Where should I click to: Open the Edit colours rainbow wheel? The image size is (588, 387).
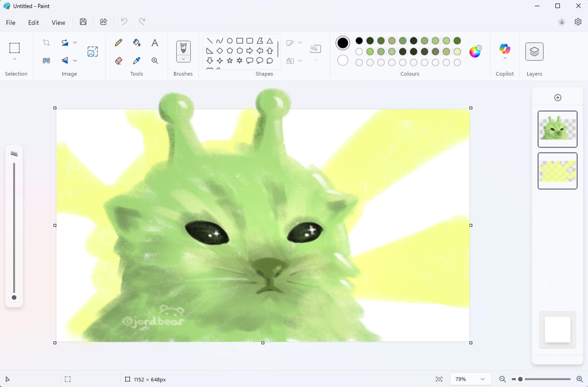pyautogui.click(x=475, y=52)
